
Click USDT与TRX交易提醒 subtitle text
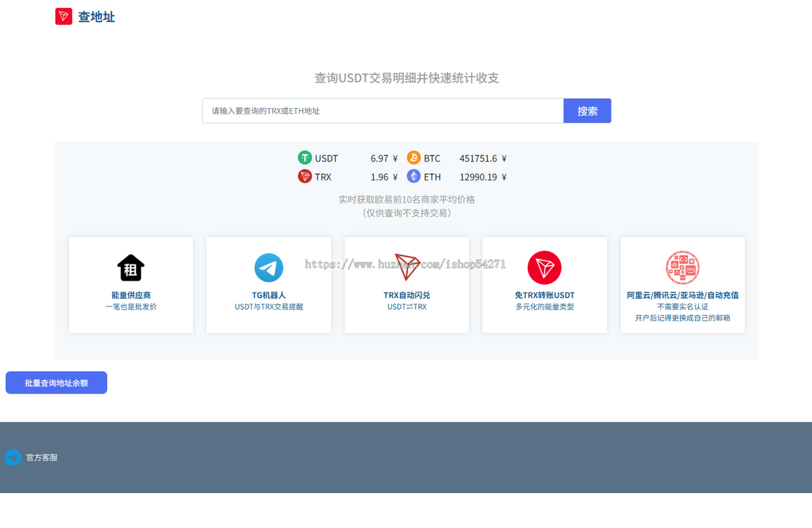point(269,307)
